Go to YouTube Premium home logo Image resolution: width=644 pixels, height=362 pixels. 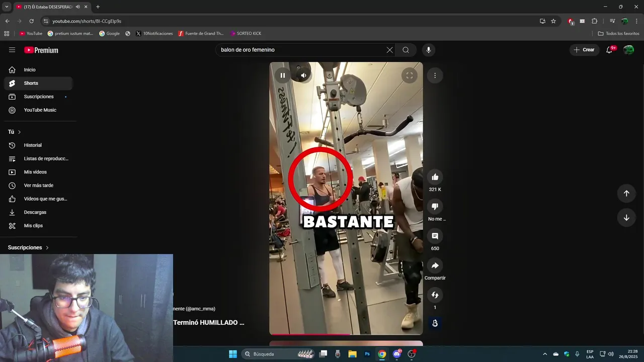coord(41,50)
